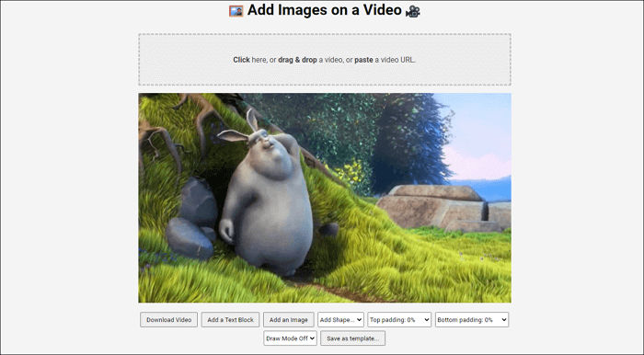Click Save as template button
Screen dimensions: 644x355
[352, 338]
